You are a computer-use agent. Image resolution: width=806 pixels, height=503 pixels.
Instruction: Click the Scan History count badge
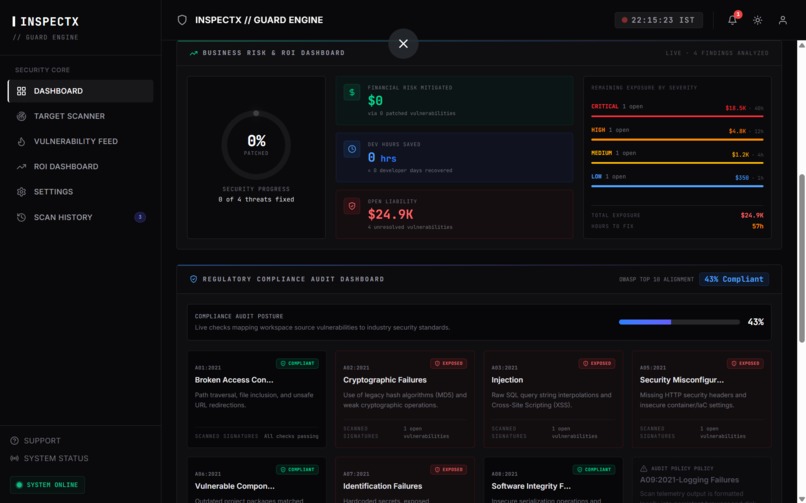tap(140, 217)
